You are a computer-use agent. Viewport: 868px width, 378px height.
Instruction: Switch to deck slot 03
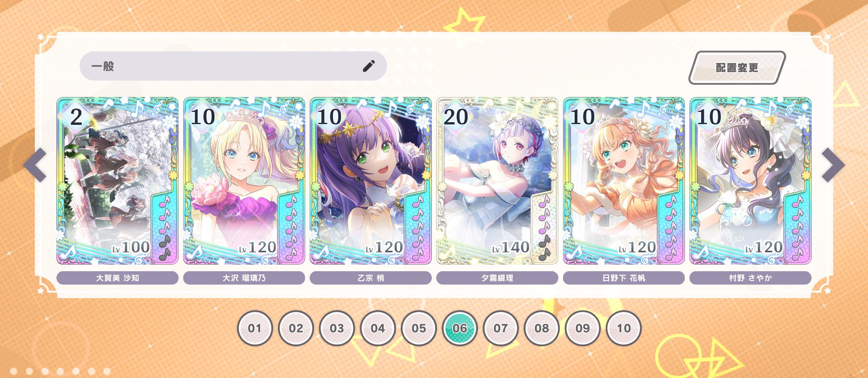[x=337, y=328]
